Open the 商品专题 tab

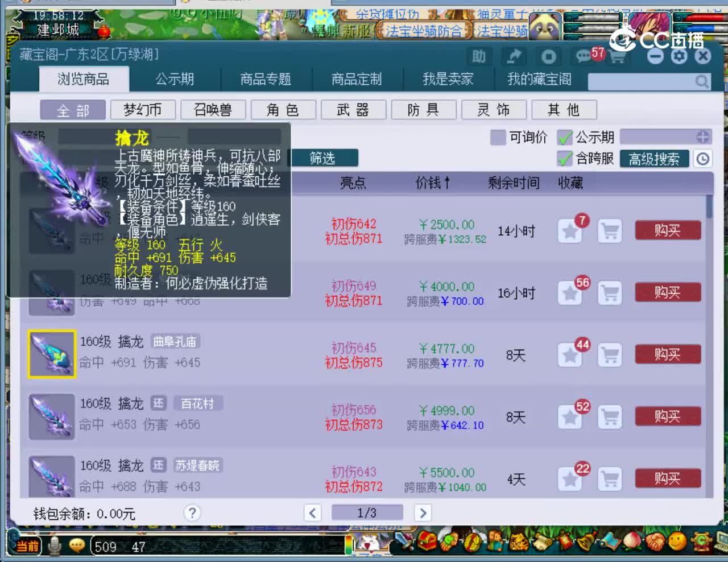(x=266, y=79)
